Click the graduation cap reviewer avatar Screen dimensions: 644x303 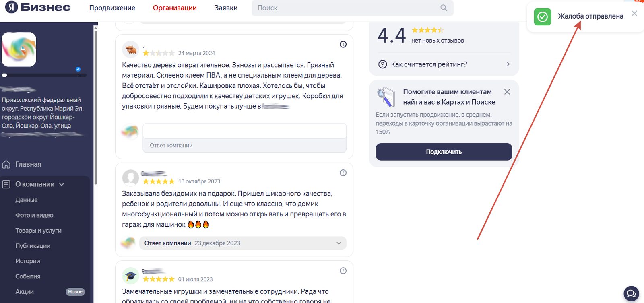coord(130,276)
